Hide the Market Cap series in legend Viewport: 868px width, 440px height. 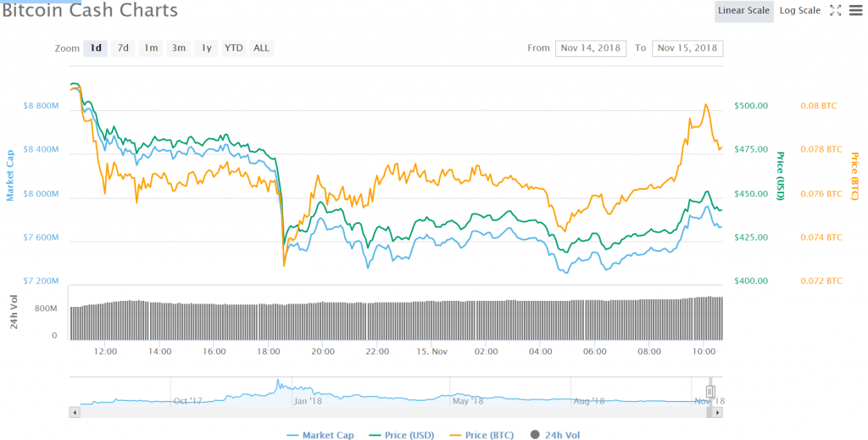pyautogui.click(x=320, y=435)
